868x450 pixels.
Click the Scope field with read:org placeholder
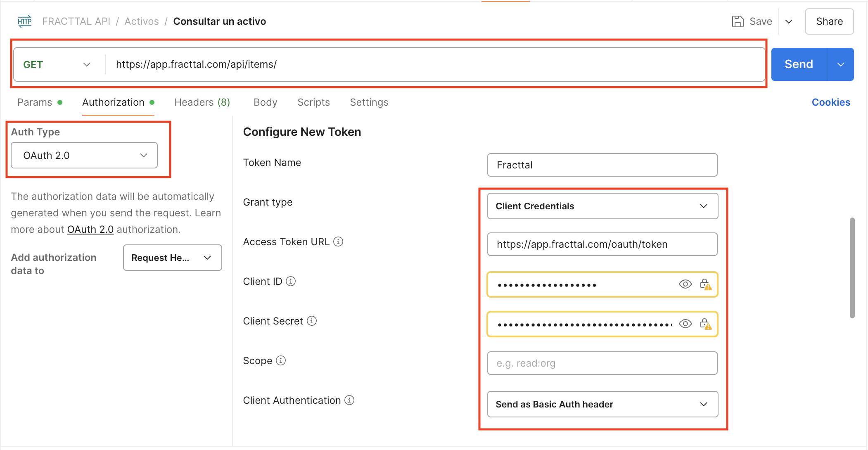(x=602, y=363)
